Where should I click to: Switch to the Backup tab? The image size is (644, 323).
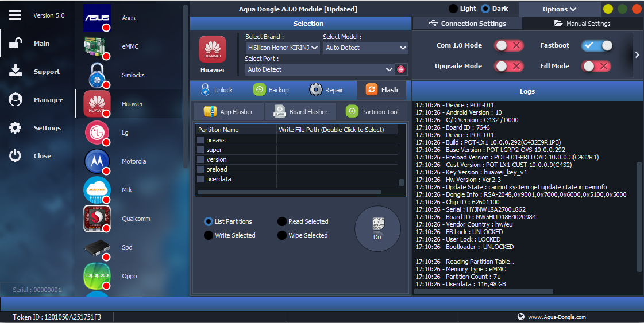point(271,90)
